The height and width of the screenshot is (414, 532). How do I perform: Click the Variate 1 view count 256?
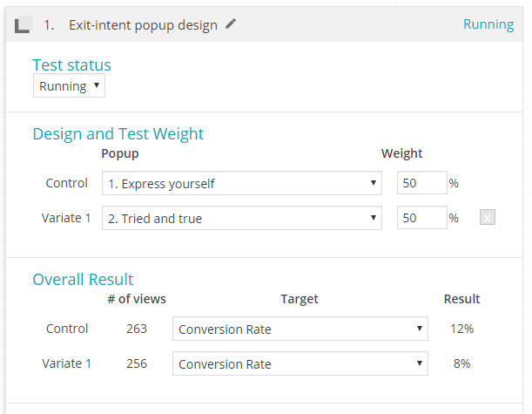[136, 364]
